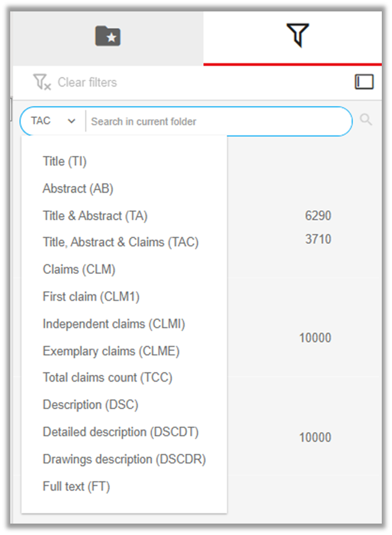The height and width of the screenshot is (535, 392).
Task: Open the starred folder tab
Action: coord(108,36)
